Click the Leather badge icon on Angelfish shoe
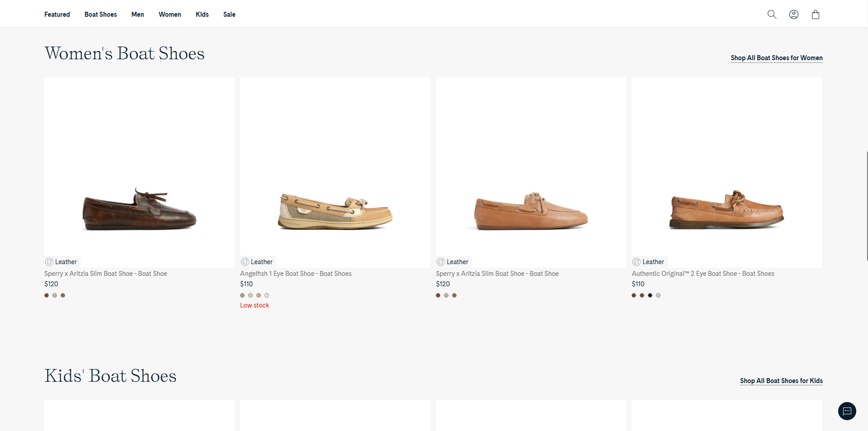Viewport: 868px width, 431px height. [245, 261]
